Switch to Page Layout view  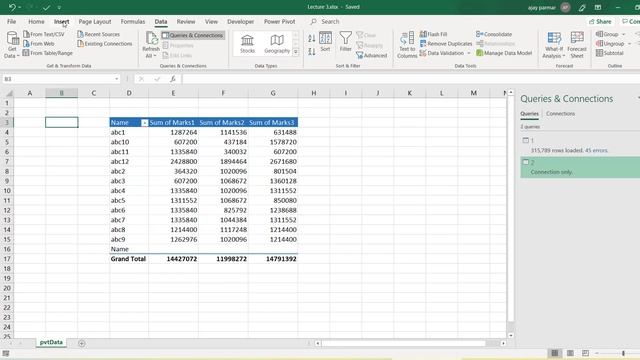point(570,353)
